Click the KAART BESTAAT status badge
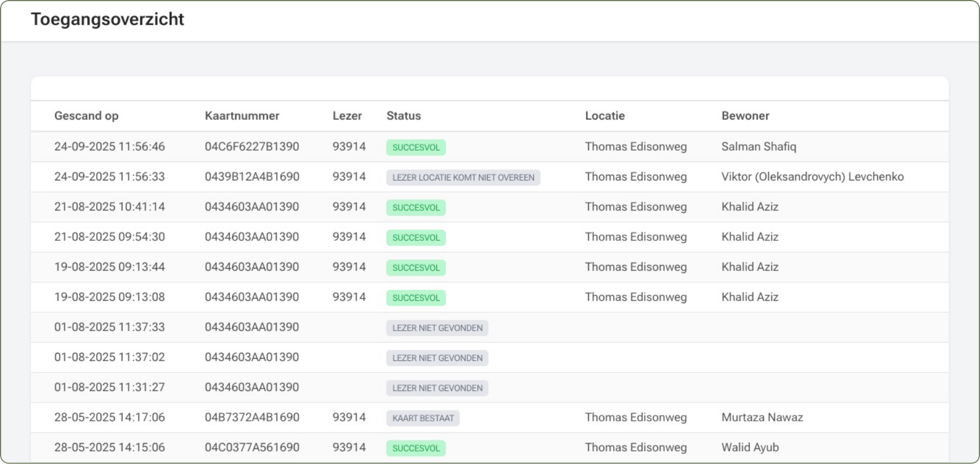 click(423, 418)
